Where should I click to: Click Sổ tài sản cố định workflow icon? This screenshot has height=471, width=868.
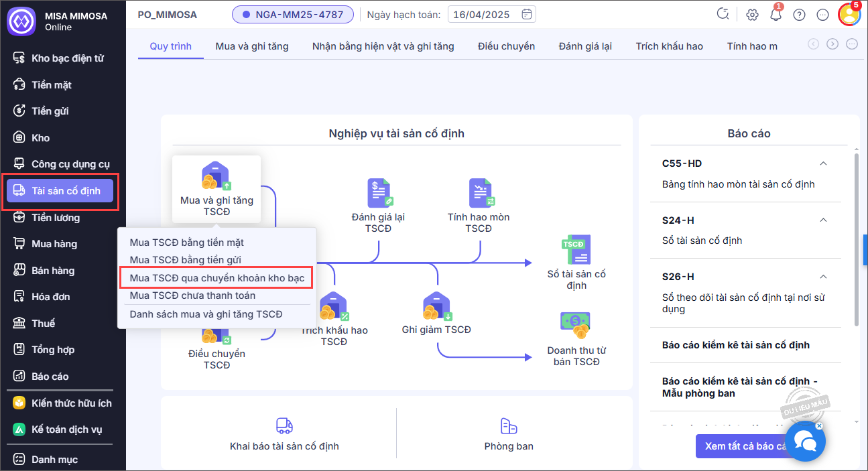pyautogui.click(x=576, y=249)
